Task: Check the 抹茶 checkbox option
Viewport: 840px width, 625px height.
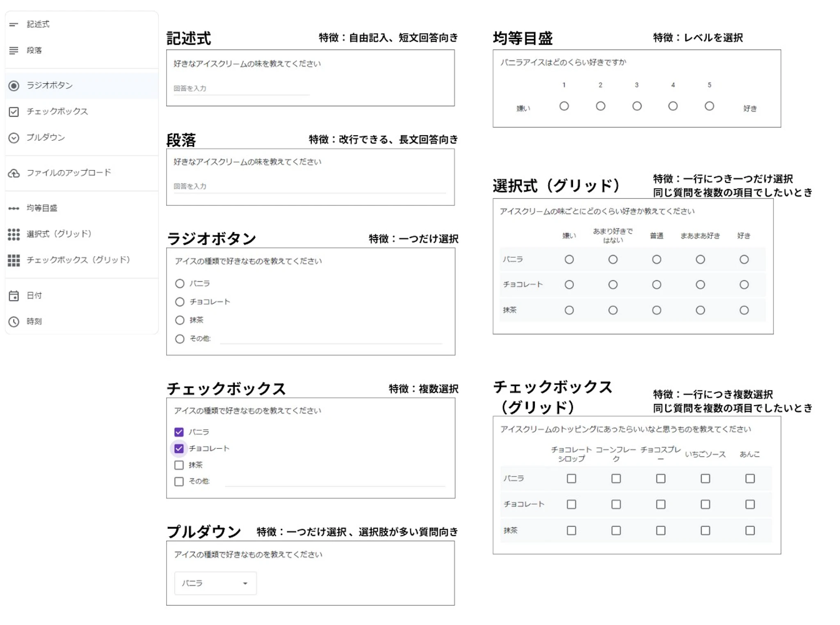Action: 179,465
